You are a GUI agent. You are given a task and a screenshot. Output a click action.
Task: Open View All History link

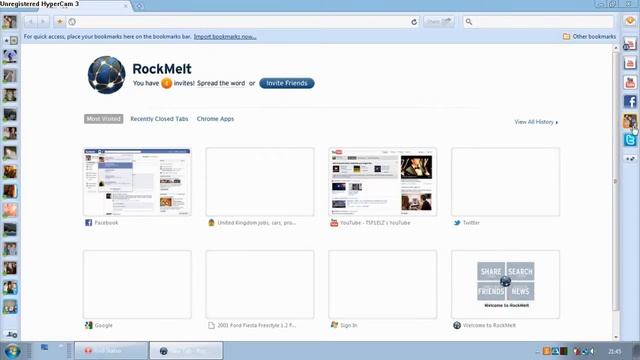point(536,122)
